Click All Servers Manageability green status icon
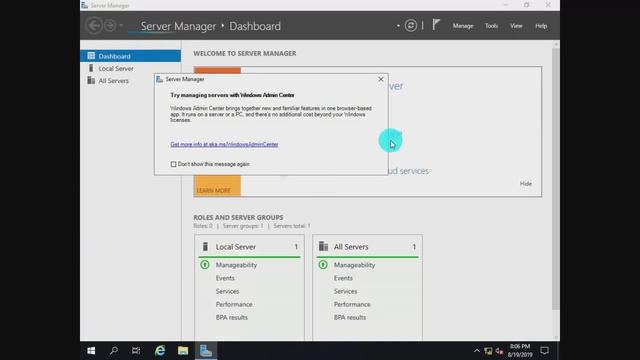The width and height of the screenshot is (640, 360). click(x=323, y=265)
